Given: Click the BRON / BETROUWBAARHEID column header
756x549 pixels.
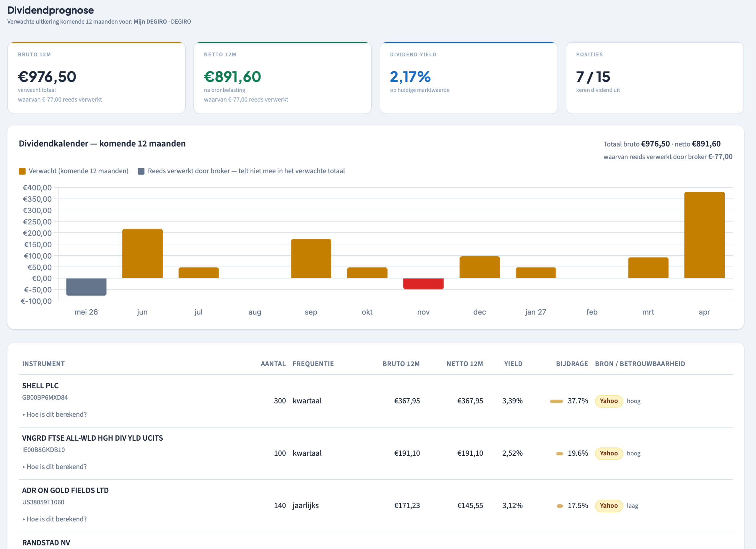Looking at the screenshot, I should pos(640,364).
